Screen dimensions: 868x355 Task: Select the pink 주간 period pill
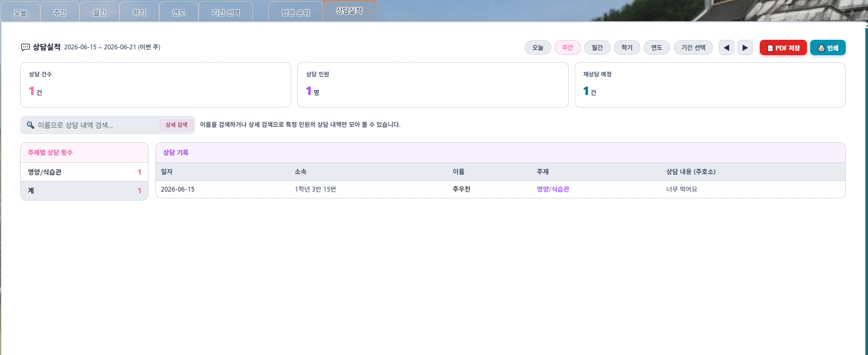(x=568, y=48)
